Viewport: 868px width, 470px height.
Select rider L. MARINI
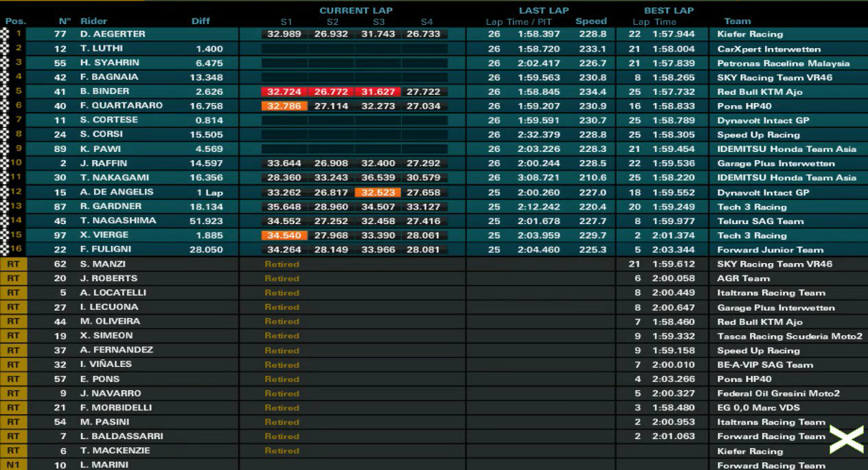(104, 465)
